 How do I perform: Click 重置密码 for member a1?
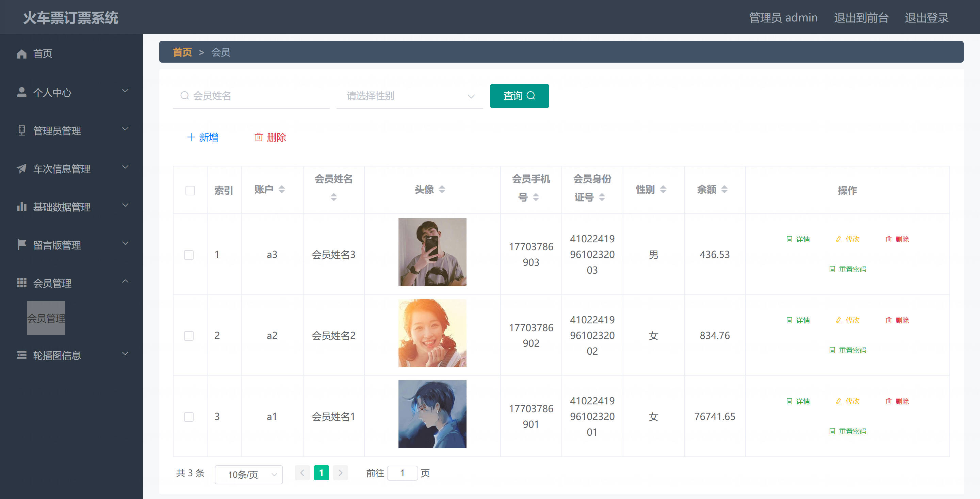point(848,431)
